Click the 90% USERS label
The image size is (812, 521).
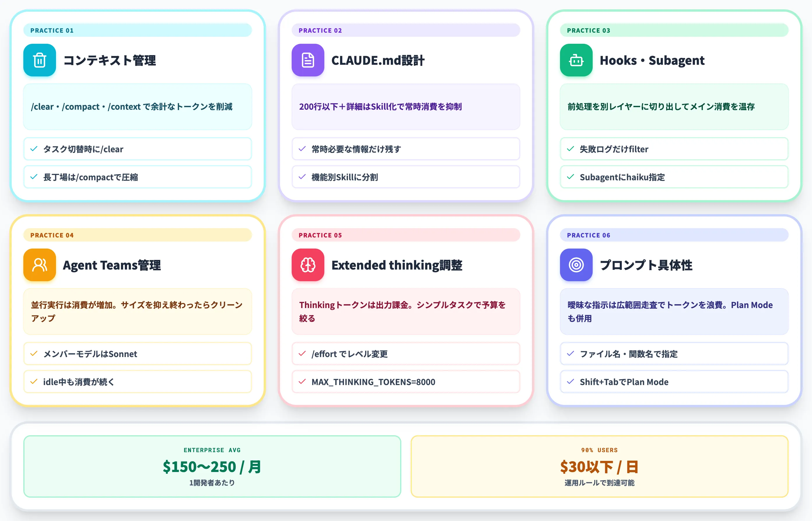(x=599, y=450)
